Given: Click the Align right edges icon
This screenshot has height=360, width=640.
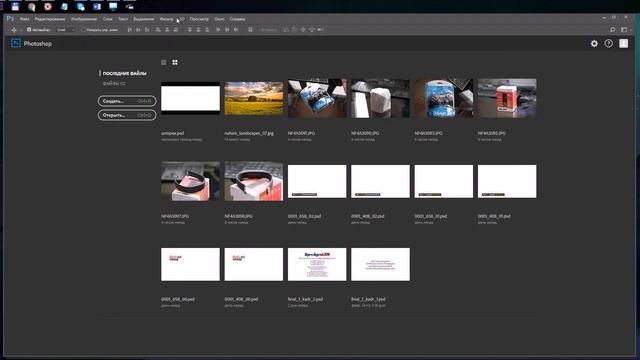Looking at the screenshot, I should pos(176,30).
